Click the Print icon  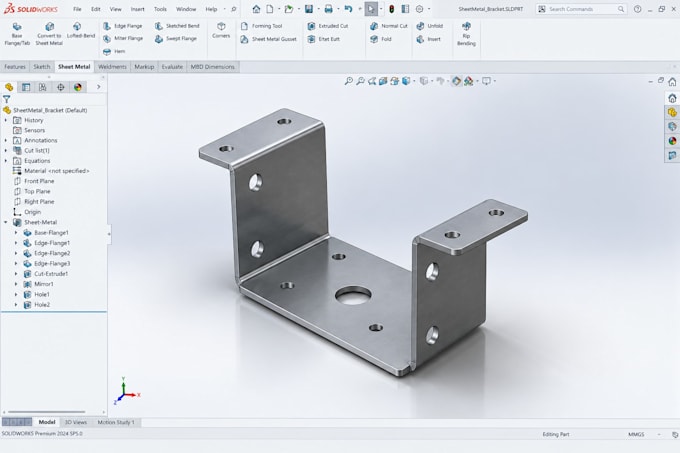point(329,9)
